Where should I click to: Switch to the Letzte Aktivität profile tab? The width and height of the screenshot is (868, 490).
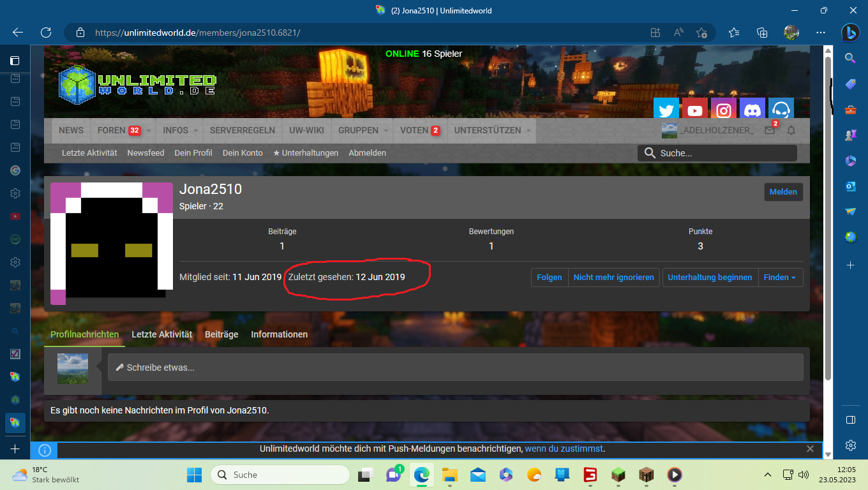pyautogui.click(x=161, y=334)
